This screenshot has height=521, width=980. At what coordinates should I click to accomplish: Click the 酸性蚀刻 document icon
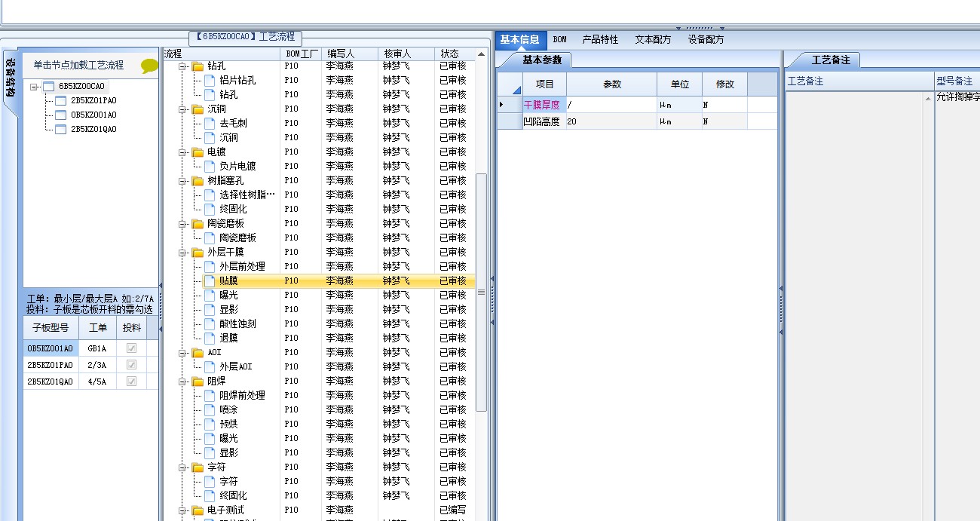pos(210,323)
